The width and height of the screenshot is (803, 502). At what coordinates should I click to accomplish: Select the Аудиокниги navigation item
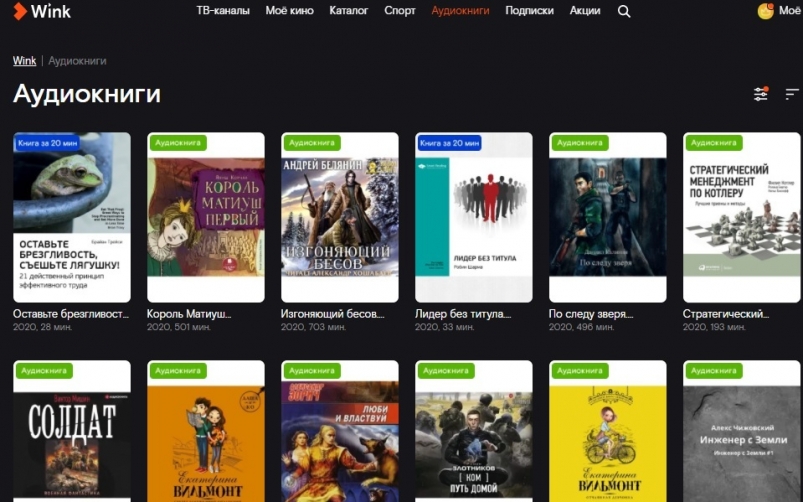pos(460,11)
